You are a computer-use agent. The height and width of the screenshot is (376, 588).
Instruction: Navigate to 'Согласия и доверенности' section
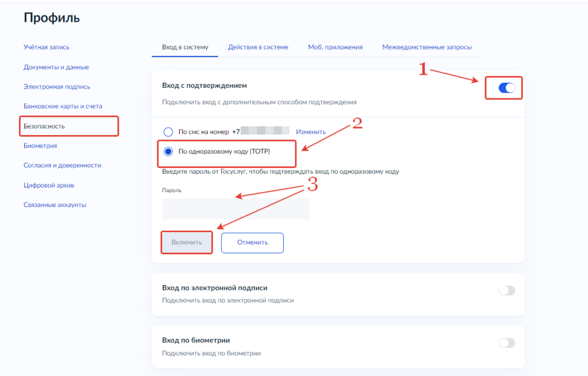[x=62, y=165]
